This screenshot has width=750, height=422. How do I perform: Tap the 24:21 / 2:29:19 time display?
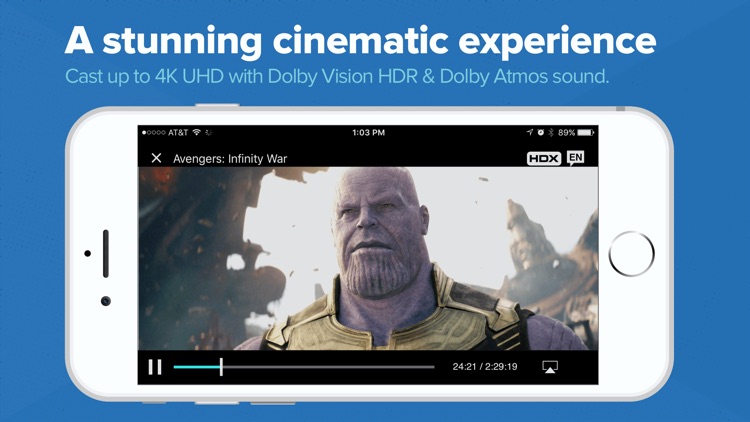(485, 366)
